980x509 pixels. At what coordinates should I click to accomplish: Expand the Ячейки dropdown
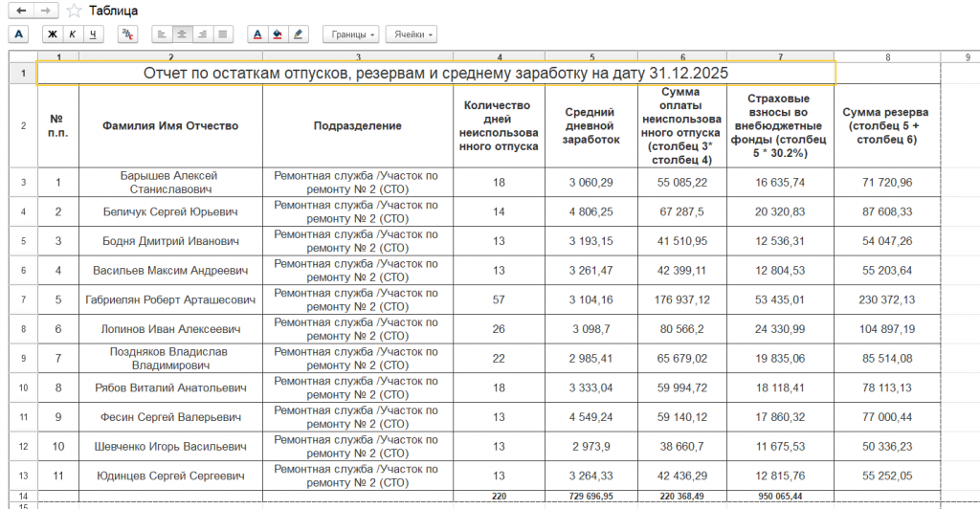point(412,34)
